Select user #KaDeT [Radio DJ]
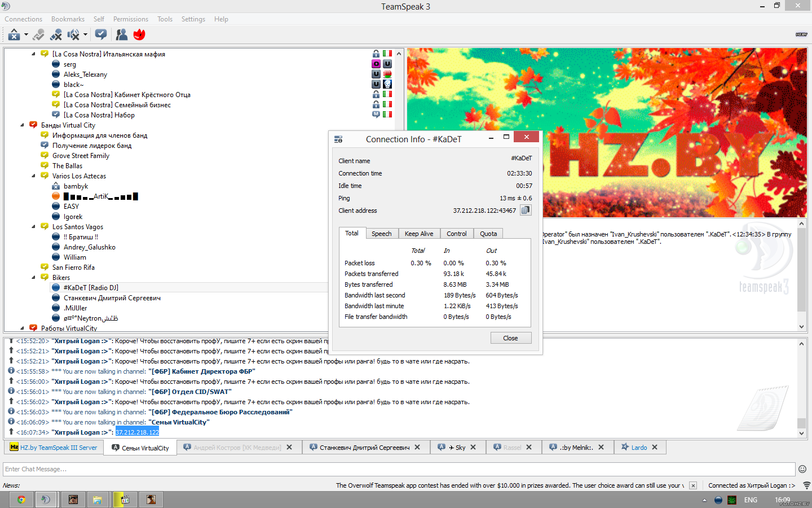 (x=91, y=288)
